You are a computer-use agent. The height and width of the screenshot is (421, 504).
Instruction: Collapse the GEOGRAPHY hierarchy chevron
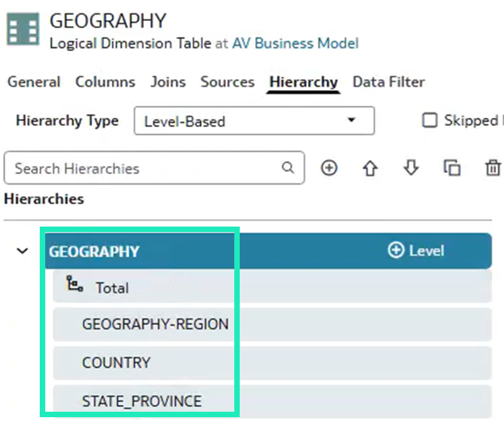coord(22,251)
